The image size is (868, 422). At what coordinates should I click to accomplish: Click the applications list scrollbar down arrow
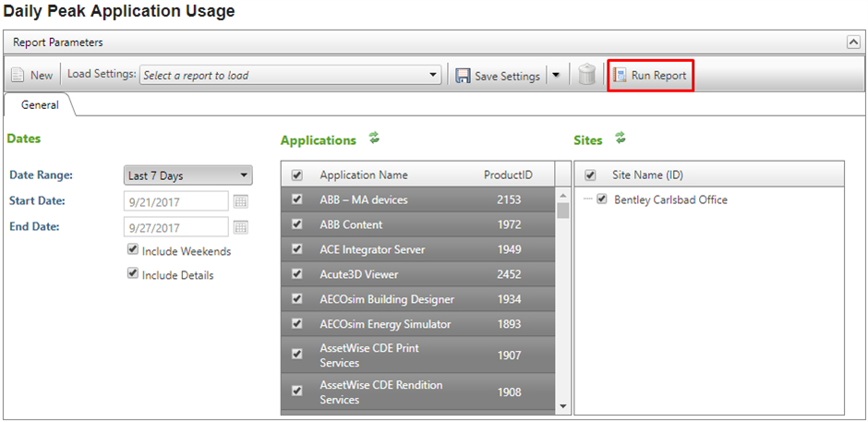(x=563, y=406)
